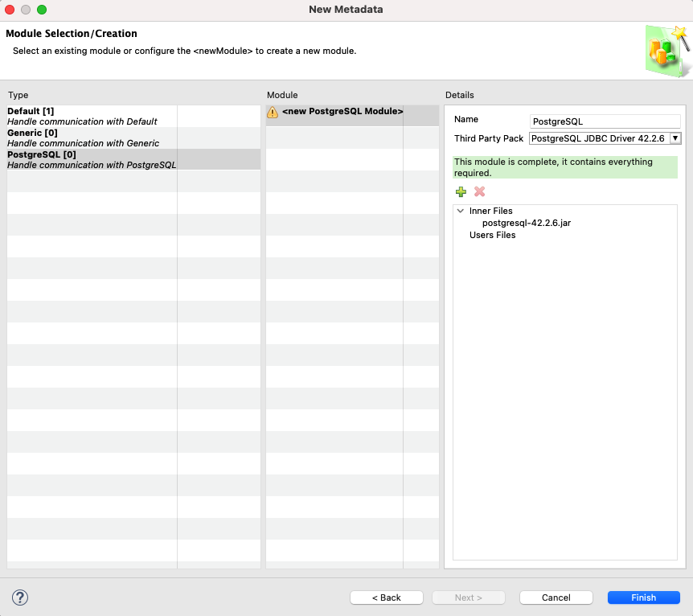Image resolution: width=693 pixels, height=616 pixels.
Task: Select the new PostgreSQL Module entry
Action: [342, 111]
